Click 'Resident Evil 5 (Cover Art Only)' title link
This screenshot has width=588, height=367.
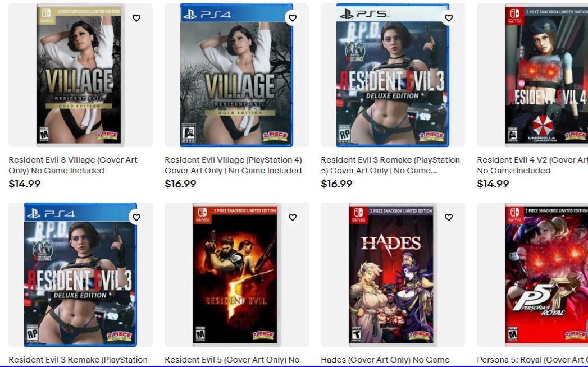click(x=232, y=360)
